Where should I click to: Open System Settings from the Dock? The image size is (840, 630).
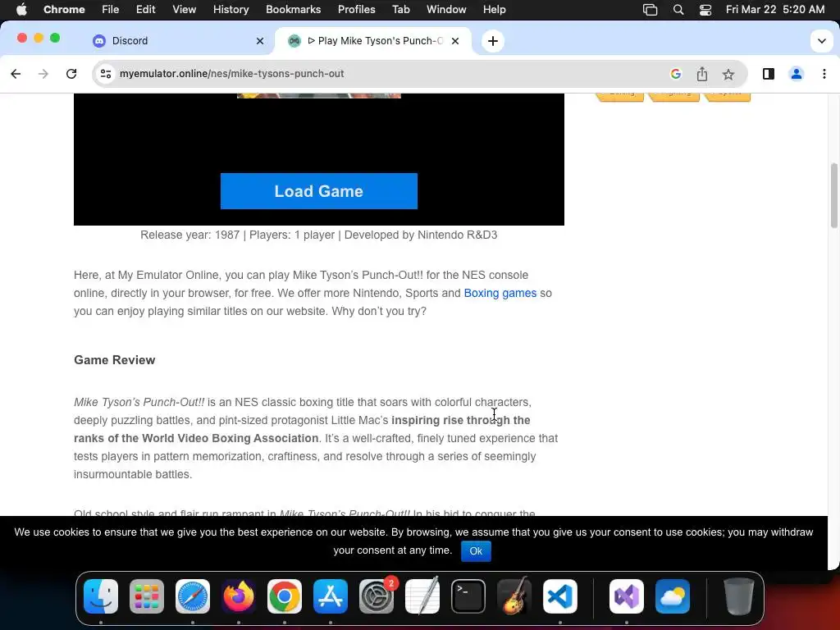coord(377,596)
